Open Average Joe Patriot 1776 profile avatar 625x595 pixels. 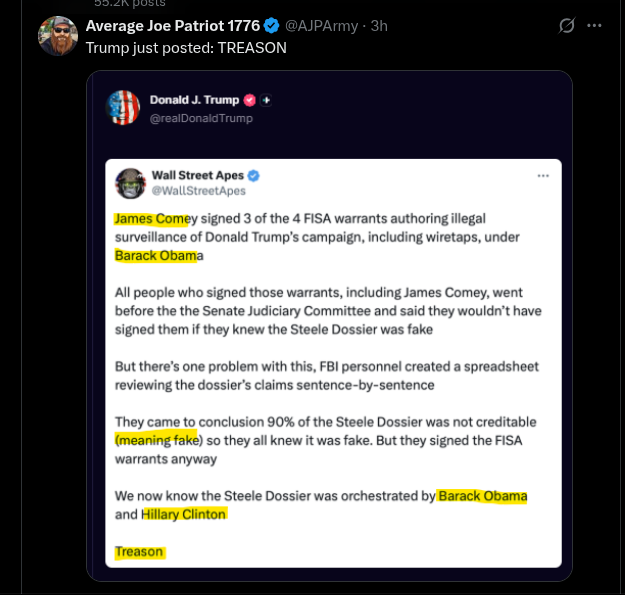point(58,36)
